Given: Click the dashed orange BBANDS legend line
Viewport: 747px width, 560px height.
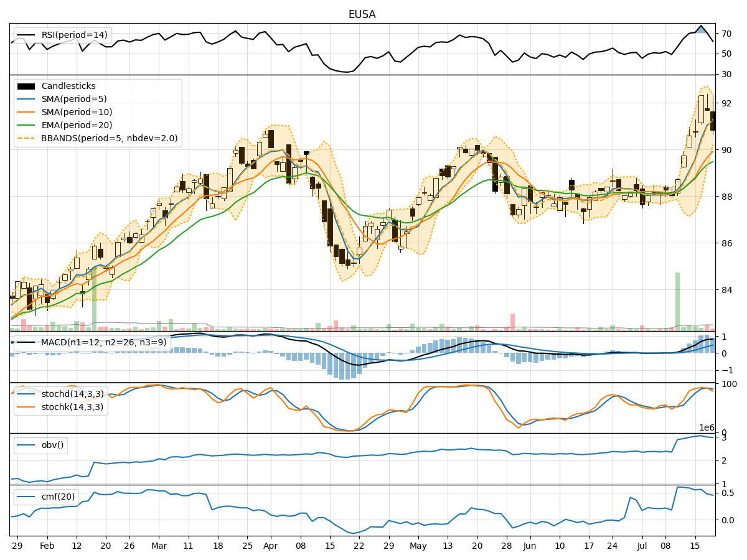Looking at the screenshot, I should click(x=26, y=139).
